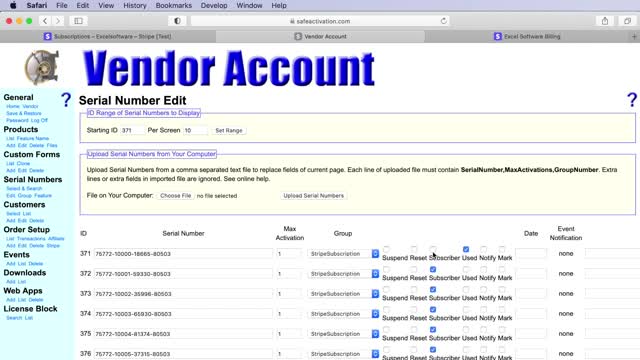
Task: Click the vault logo image
Action: point(41,67)
